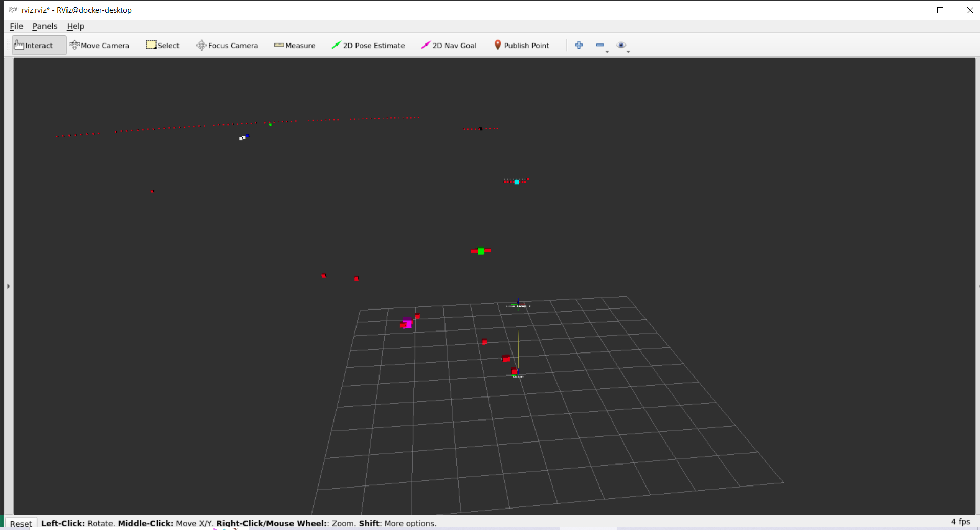The height and width of the screenshot is (530, 980).
Task: Toggle the eye visibility icon on the toolbar
Action: pos(622,45)
